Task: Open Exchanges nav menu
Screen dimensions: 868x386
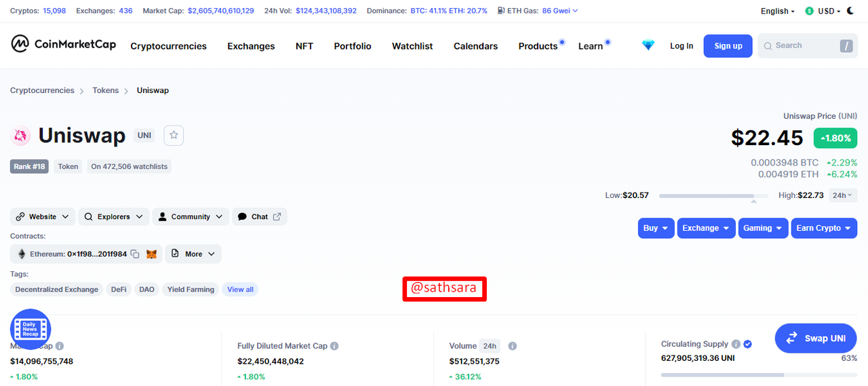Action: (x=251, y=46)
